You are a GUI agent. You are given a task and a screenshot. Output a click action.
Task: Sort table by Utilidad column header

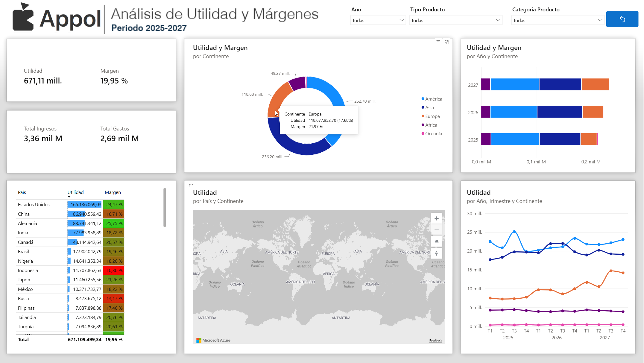click(75, 192)
